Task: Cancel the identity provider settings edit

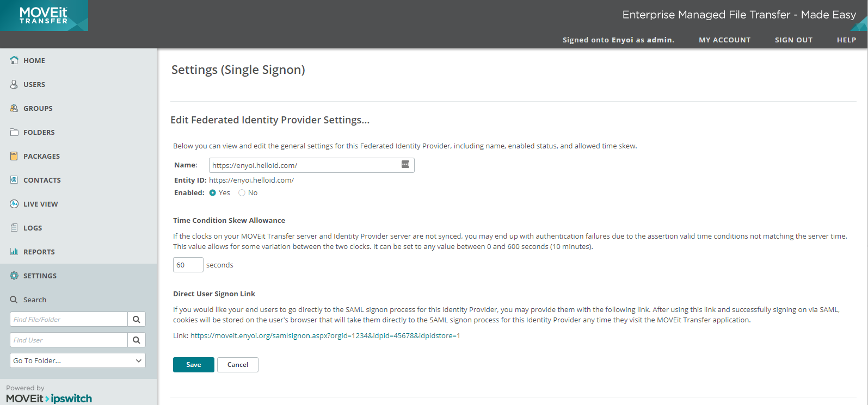Action: point(238,365)
